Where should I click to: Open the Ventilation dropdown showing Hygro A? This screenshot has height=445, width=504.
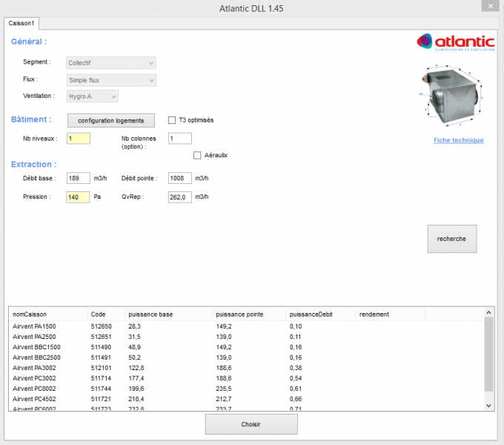pos(93,96)
